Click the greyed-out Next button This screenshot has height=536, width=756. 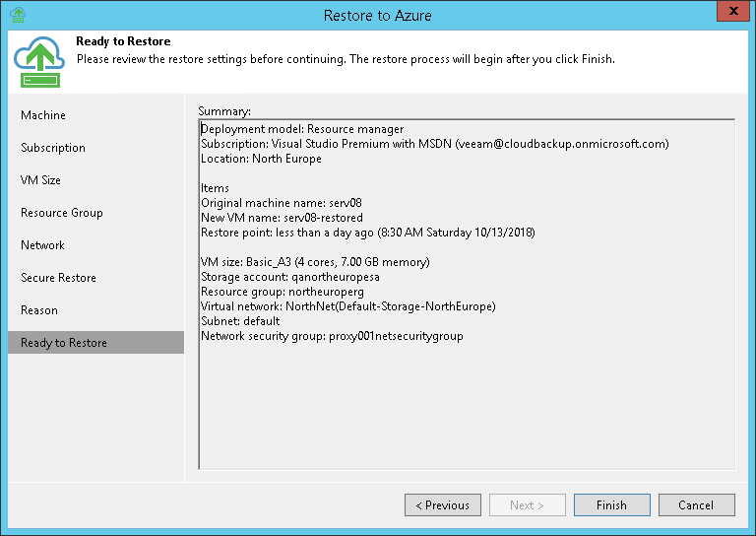[528, 505]
